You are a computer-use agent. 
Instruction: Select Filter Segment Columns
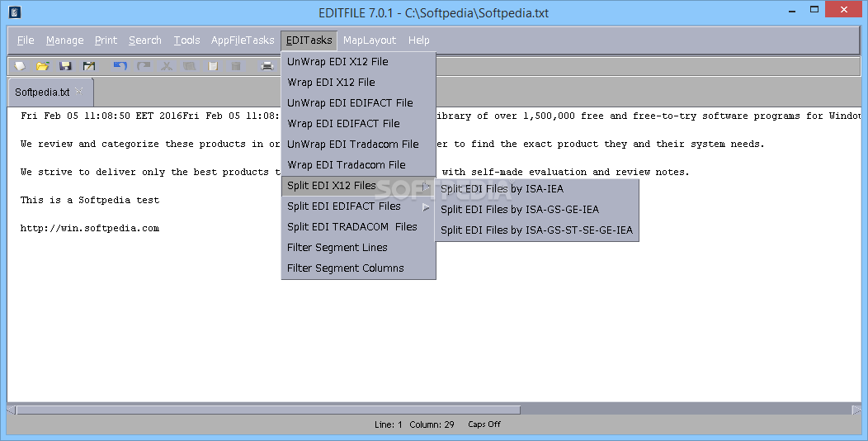click(359, 268)
